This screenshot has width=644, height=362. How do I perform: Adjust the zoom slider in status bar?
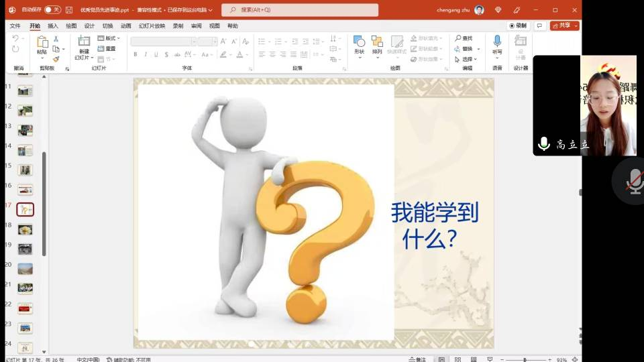tap(525, 359)
